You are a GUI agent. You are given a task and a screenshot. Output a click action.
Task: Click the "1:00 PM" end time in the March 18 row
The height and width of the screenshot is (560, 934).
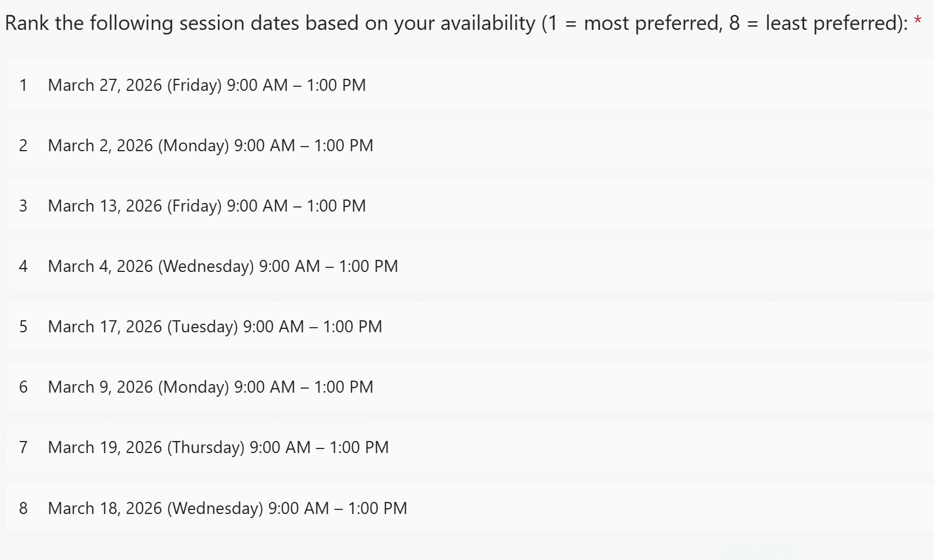coord(377,508)
